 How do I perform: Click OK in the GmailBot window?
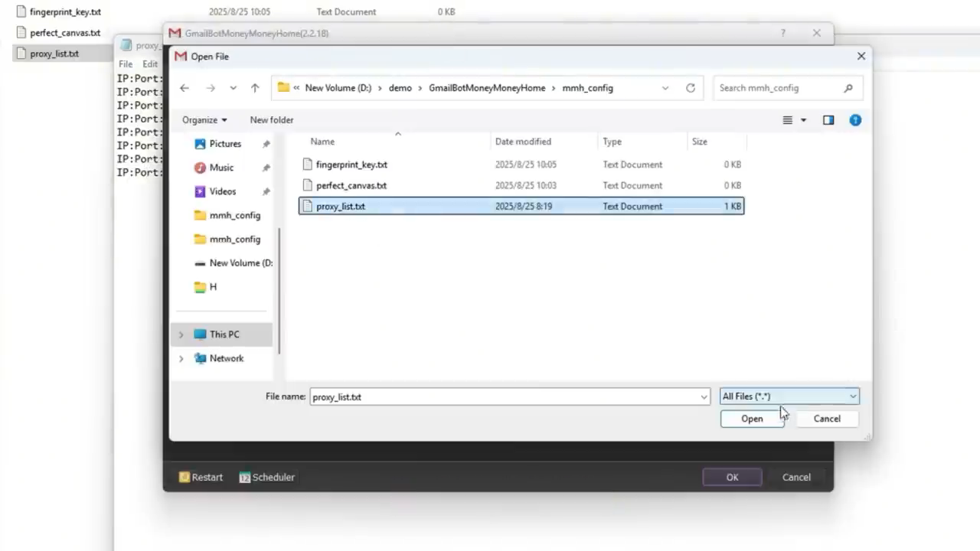733,478
